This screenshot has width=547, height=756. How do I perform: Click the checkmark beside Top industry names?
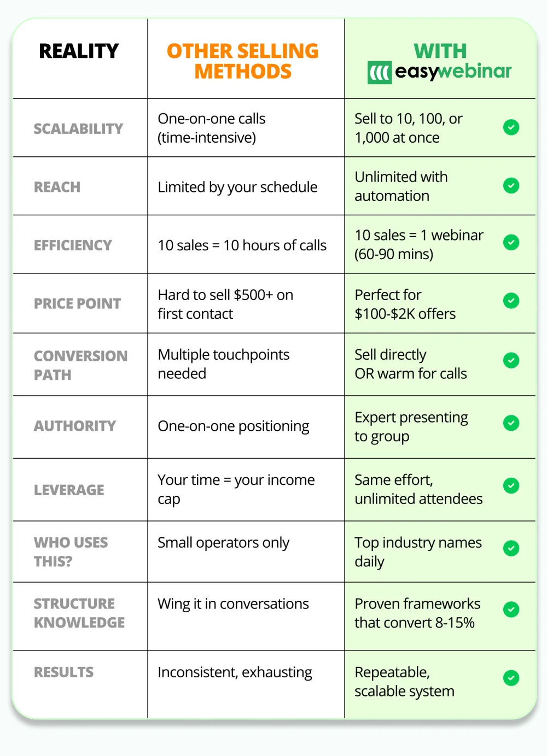pos(511,548)
